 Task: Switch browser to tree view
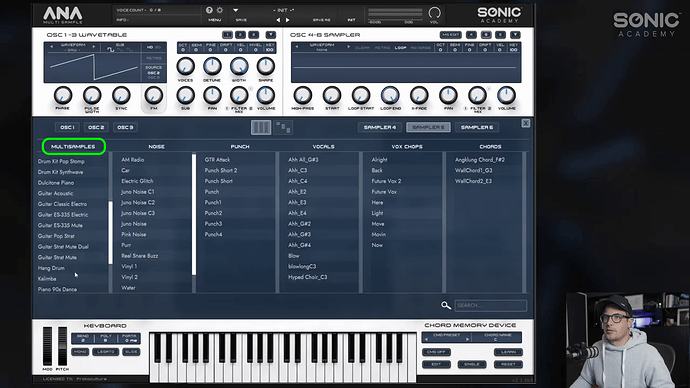(x=283, y=128)
